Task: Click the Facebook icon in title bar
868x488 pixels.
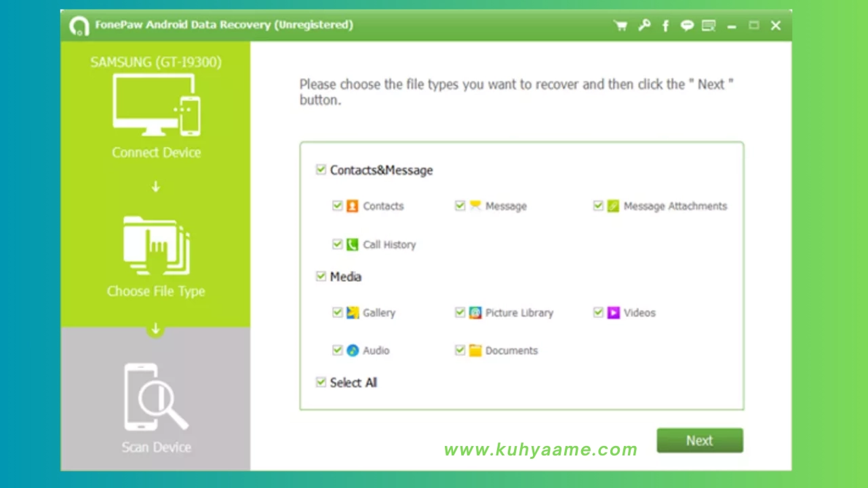Action: tap(666, 26)
